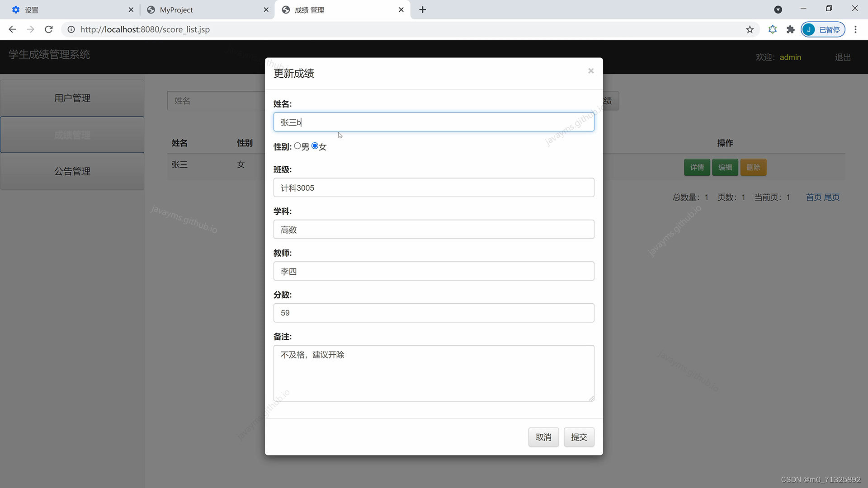
Task: Focus the 班级 field with 计科3005
Action: [x=434, y=188]
